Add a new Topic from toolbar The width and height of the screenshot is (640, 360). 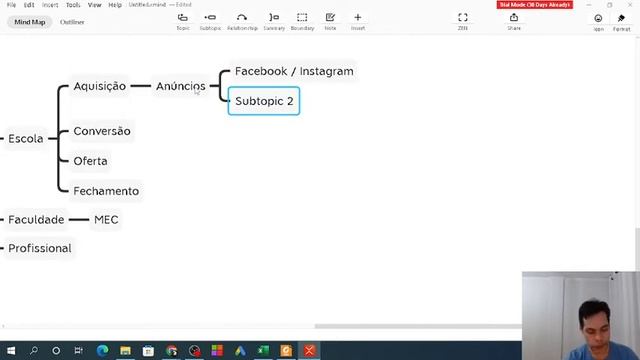coord(183,22)
